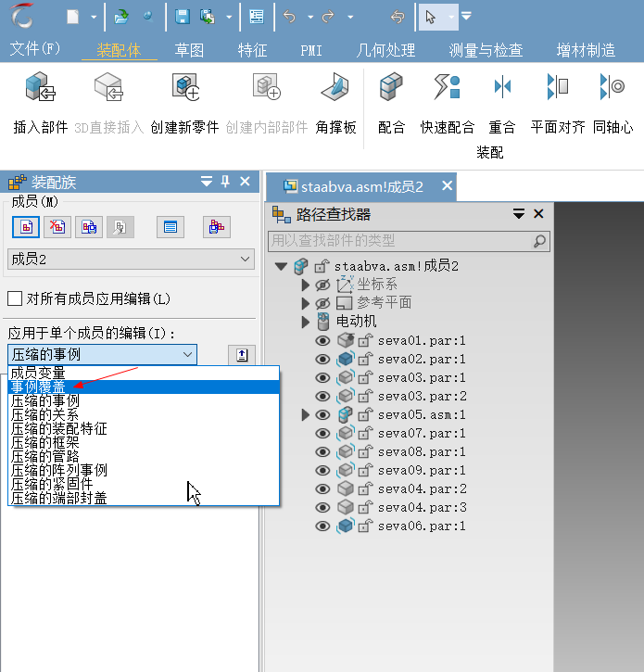Image resolution: width=644 pixels, height=672 pixels.
Task: Click the PathFinder part type search field
Action: point(399,241)
